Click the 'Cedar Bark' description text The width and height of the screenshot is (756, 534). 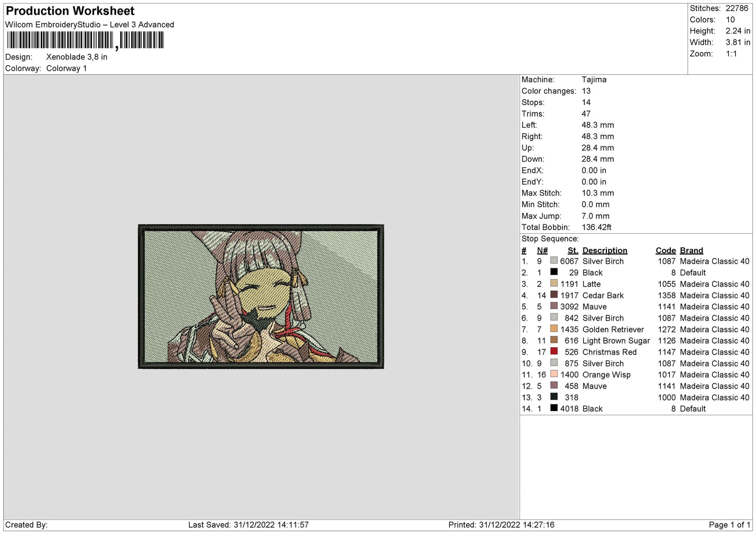(603, 296)
